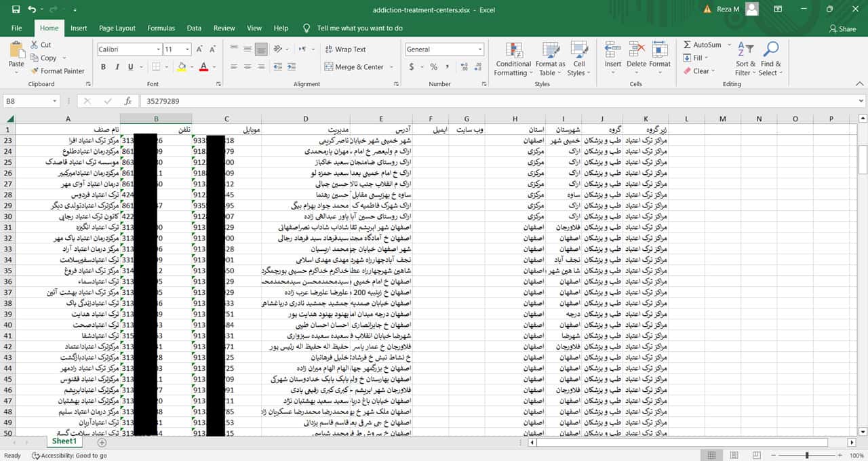Screen dimensions: 868x461
Task: Click the Paste clipboard icon
Action: 16,50
